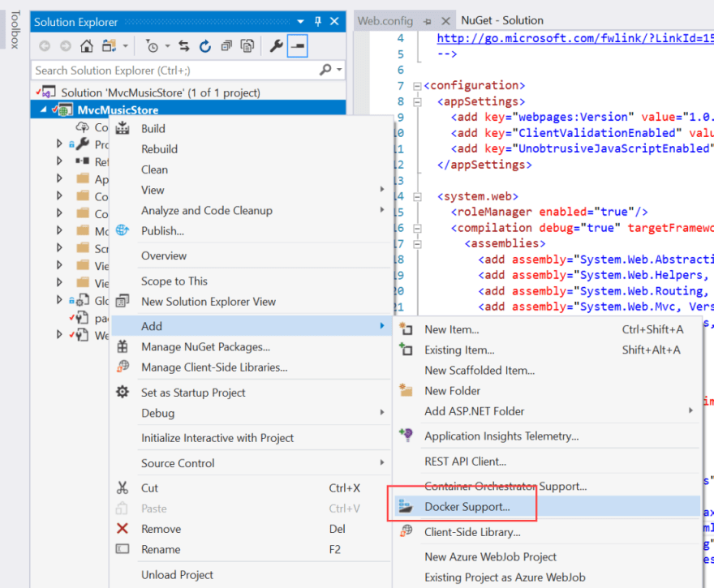Viewport: 714px width, 588px height.
Task: Expand the Global.asax tree node arrow
Action: tap(59, 299)
